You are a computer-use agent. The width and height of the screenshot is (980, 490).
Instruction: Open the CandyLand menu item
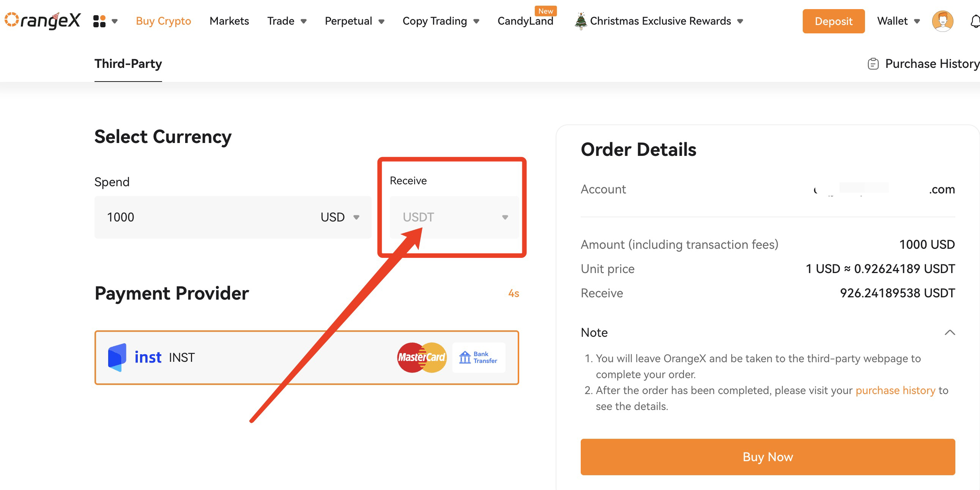[525, 21]
